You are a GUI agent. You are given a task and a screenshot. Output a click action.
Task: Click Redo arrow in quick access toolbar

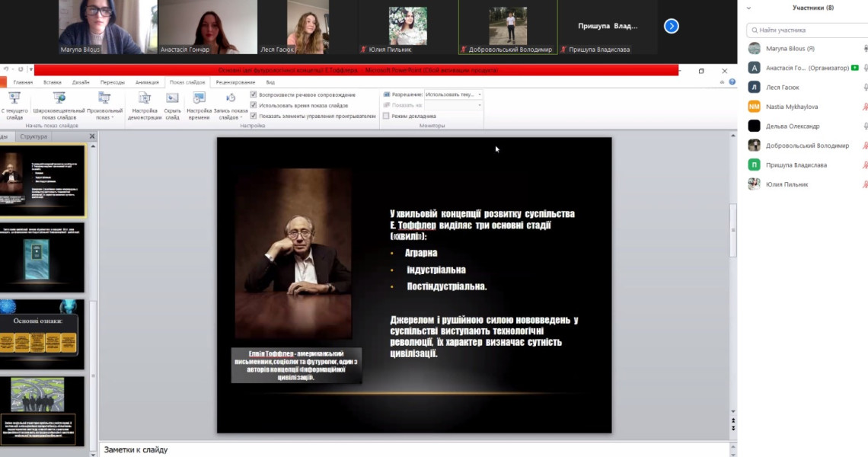(x=21, y=70)
